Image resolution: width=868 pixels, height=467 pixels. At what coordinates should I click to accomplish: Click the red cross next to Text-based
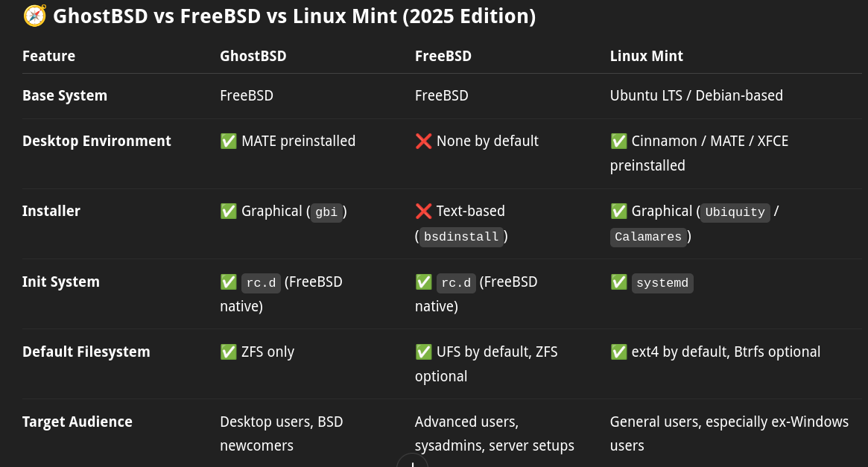click(x=423, y=211)
